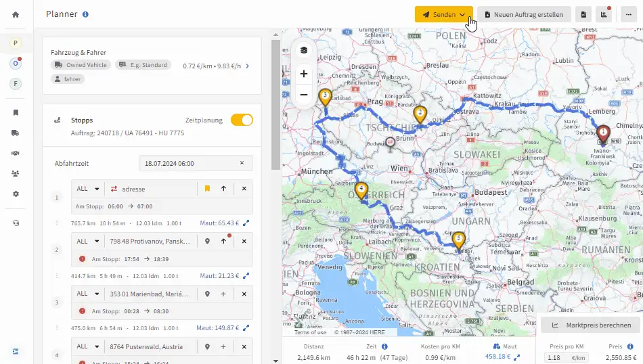Click location pin on Protivanov stop

[208, 241]
